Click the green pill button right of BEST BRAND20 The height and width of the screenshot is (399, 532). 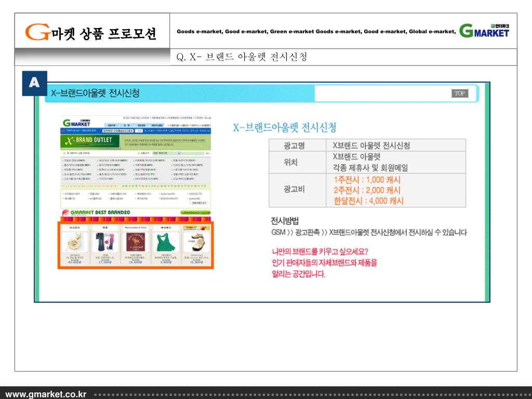pos(195,212)
